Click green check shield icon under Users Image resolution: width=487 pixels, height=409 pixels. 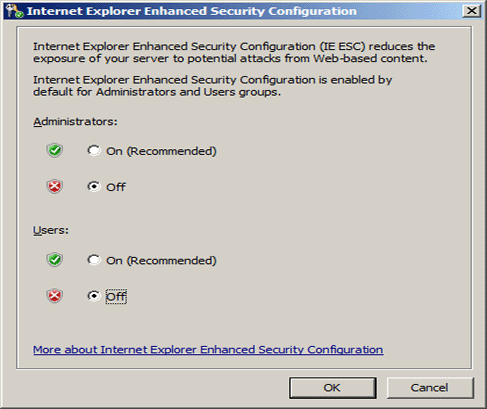[x=55, y=260]
